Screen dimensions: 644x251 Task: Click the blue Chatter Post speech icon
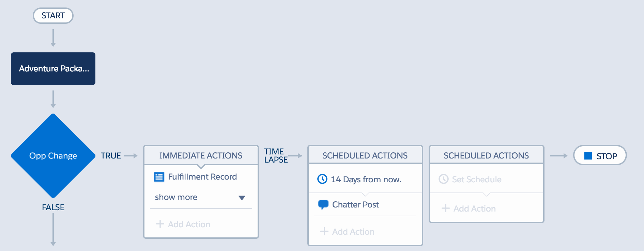pyautogui.click(x=323, y=204)
